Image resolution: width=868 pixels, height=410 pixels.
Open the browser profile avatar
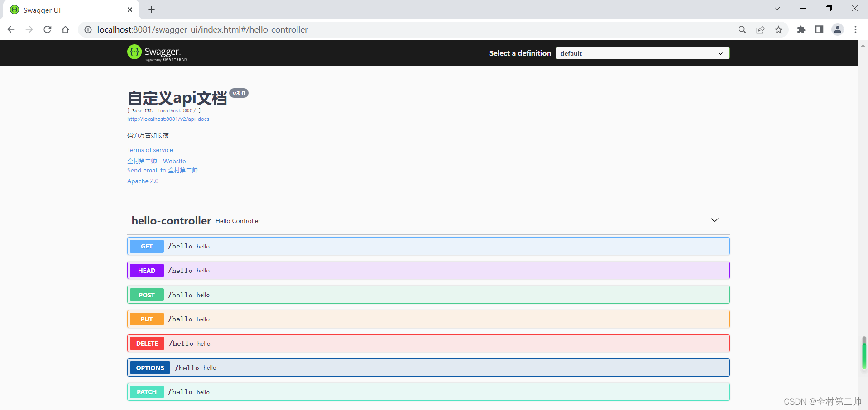(x=838, y=29)
